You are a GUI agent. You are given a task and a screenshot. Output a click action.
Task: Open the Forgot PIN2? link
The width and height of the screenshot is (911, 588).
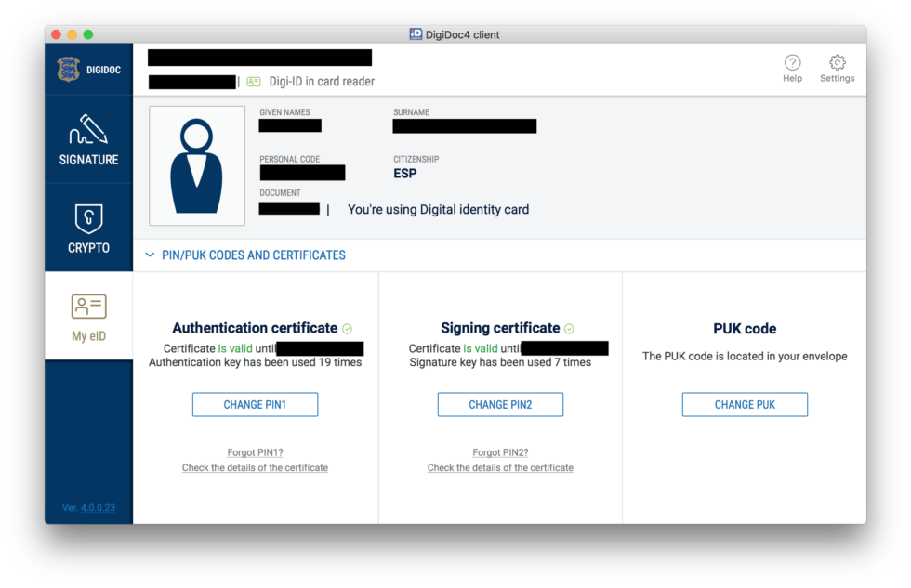[x=500, y=452]
